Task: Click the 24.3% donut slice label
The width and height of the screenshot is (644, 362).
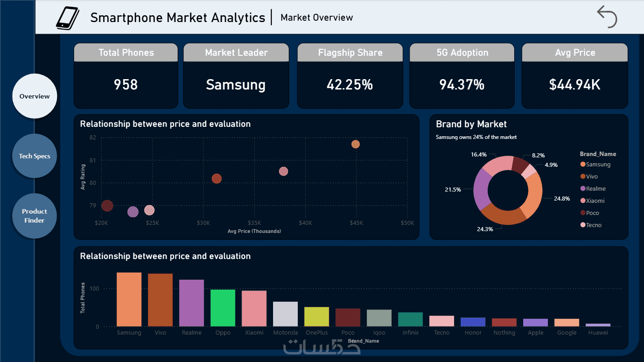Action: coord(485,229)
